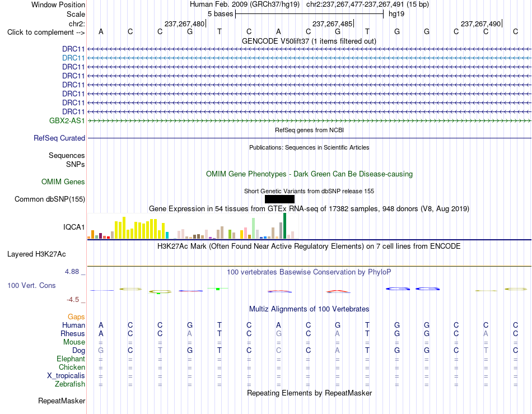This screenshot has height=414, width=532.
Task: Click the chr2: ruler label
Action: click(77, 24)
